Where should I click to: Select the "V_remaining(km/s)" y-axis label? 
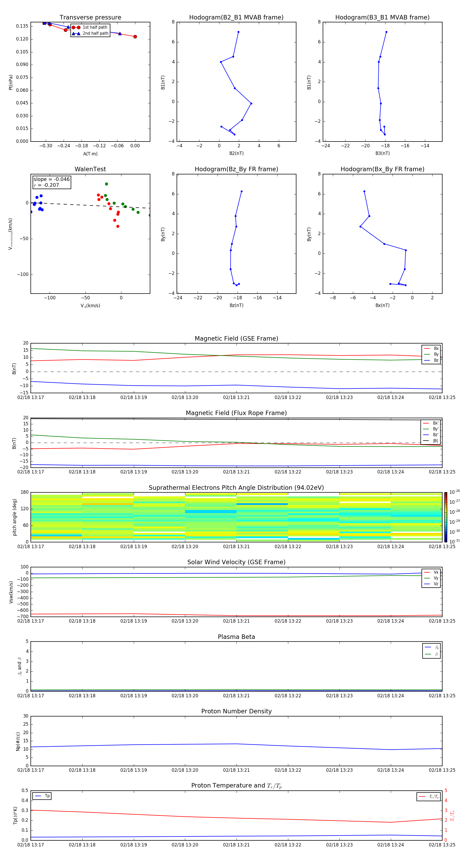(x=11, y=234)
